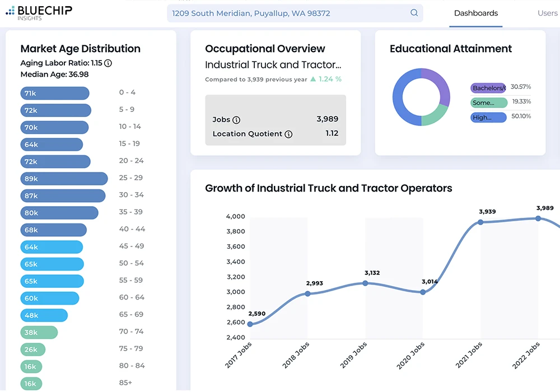Click the 89k bar for ages 25-29
Image resolution: width=560 pixels, height=392 pixels.
[x=64, y=179]
